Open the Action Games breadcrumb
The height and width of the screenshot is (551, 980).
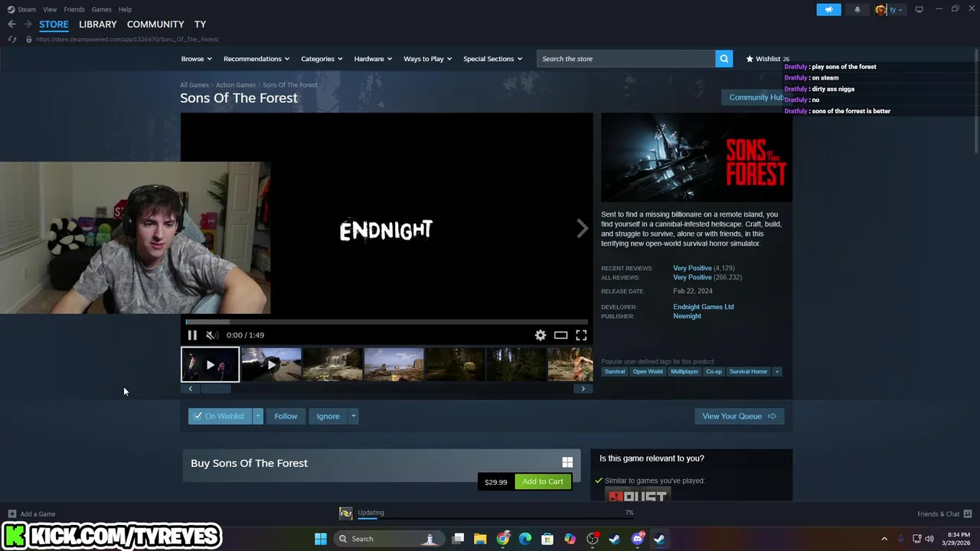[x=236, y=85]
